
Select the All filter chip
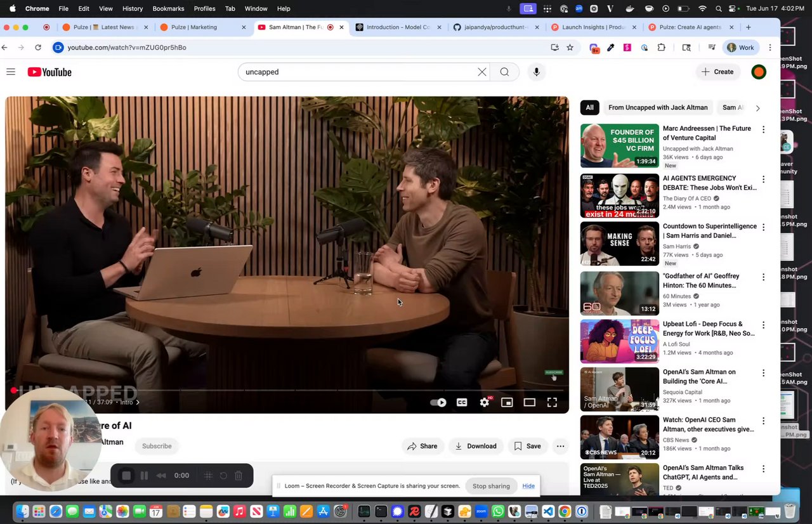pyautogui.click(x=589, y=108)
